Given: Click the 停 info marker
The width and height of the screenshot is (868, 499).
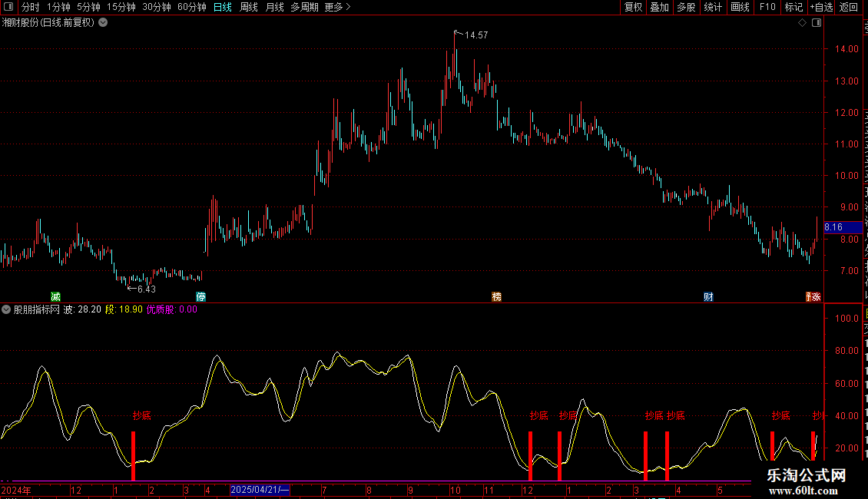Looking at the screenshot, I should click(x=201, y=297).
